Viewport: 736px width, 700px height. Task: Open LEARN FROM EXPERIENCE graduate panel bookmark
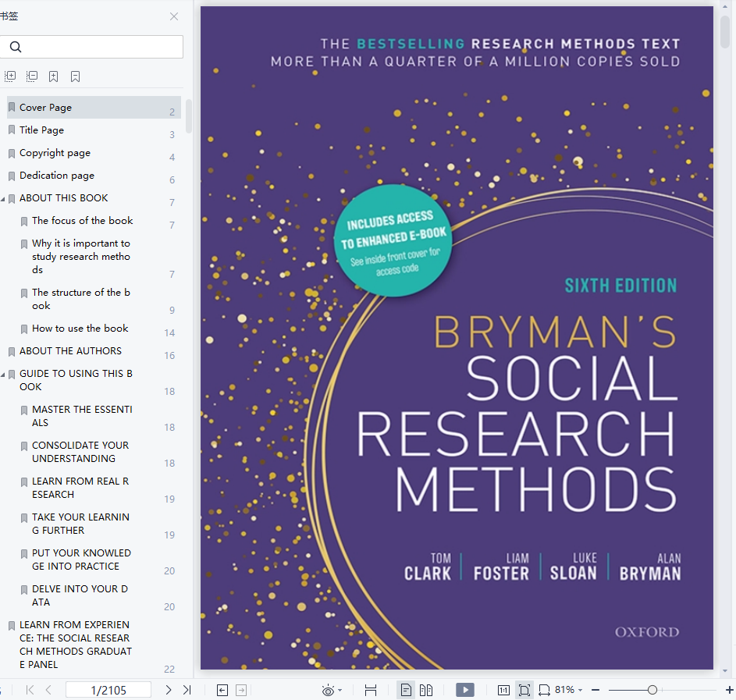pos(76,645)
